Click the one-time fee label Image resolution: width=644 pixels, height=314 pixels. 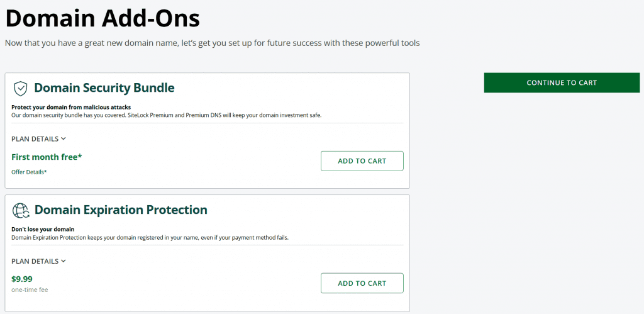coord(30,289)
